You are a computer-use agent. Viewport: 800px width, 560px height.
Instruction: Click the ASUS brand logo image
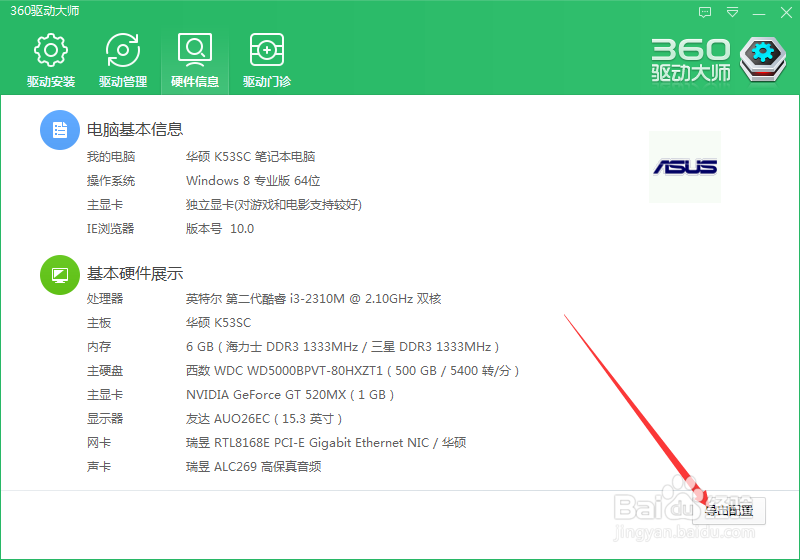685,167
